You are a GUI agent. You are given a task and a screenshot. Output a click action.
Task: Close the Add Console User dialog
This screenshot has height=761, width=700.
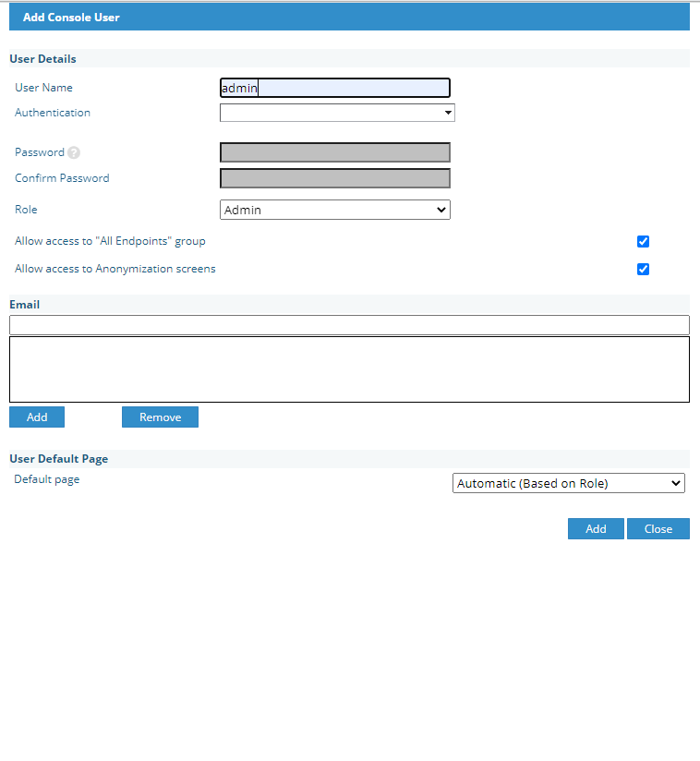click(x=658, y=528)
